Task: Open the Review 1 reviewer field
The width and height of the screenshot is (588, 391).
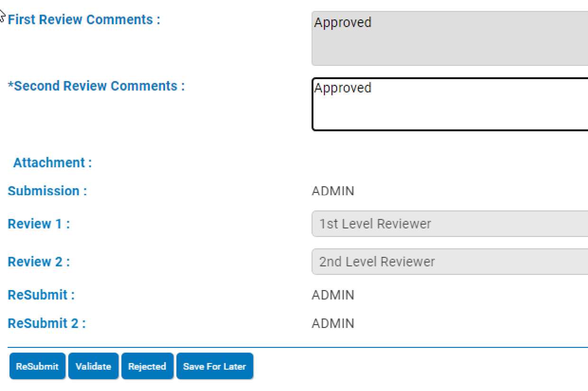Action: click(450, 224)
